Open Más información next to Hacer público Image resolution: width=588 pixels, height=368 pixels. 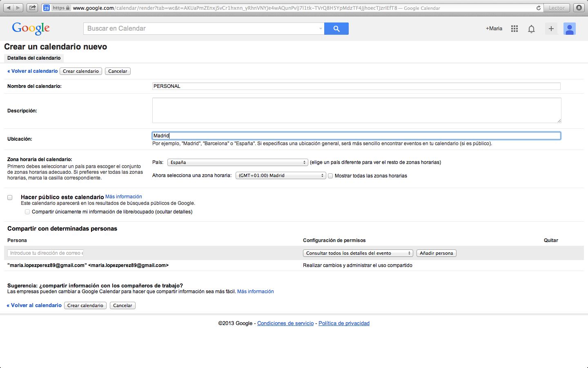(124, 197)
